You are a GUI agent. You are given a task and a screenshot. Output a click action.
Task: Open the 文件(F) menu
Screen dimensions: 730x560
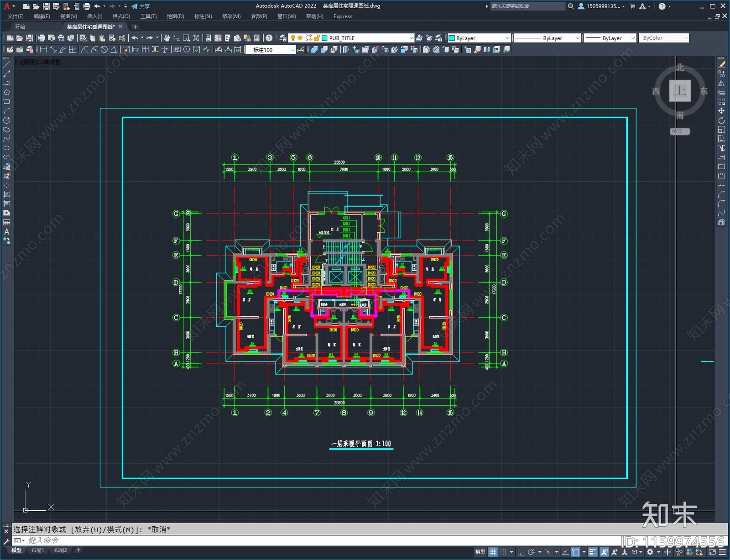[x=16, y=16]
